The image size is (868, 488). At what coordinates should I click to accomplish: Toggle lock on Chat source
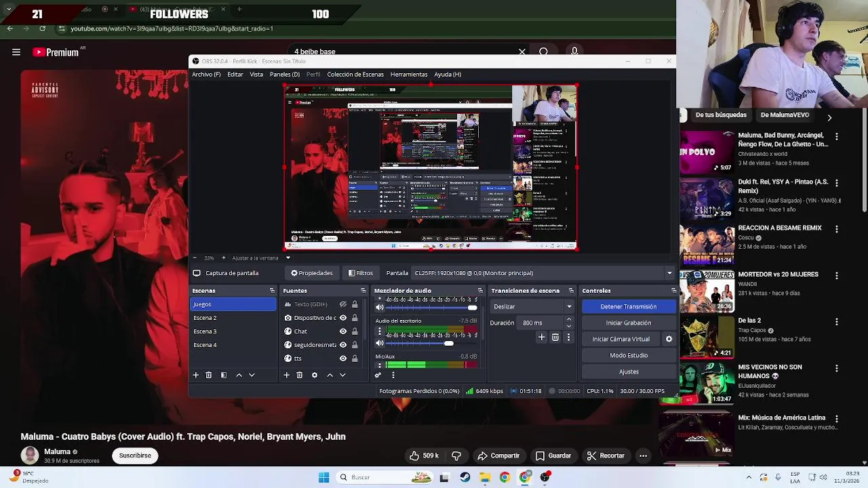click(x=355, y=331)
